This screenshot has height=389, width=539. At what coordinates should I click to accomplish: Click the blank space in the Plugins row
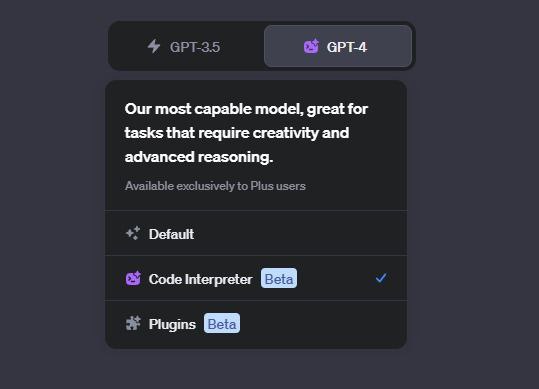323,324
